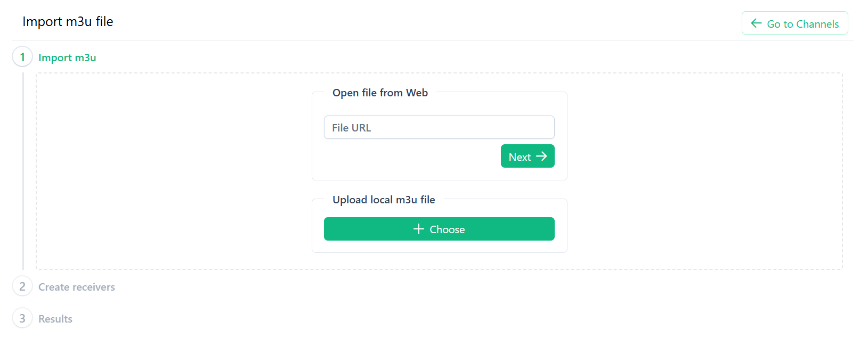Select the step 1 number circle
Viewport: 868px width, 338px height.
tap(22, 57)
